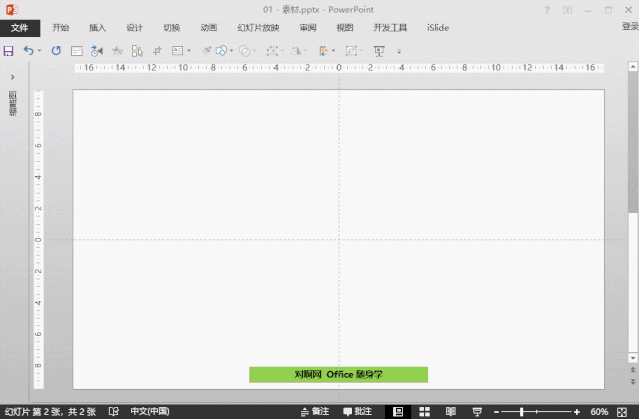Click the Undo arrow icon
The height and width of the screenshot is (419, 639).
coord(28,50)
